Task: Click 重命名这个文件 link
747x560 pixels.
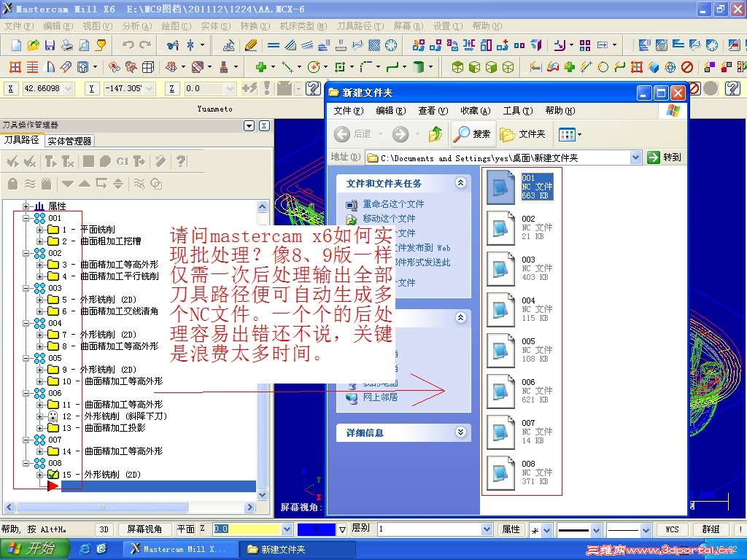Action: coord(393,204)
